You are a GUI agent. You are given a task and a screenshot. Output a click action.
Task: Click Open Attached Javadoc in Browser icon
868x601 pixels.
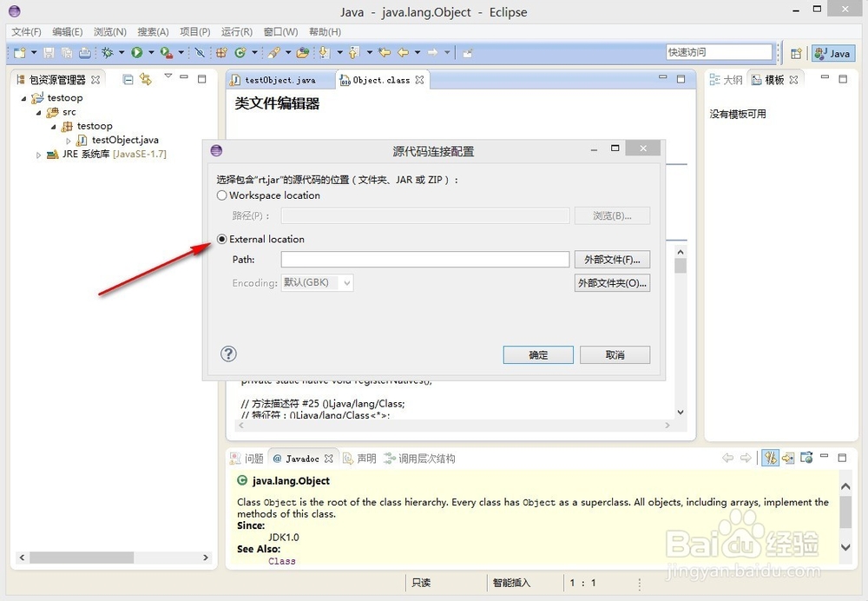point(806,458)
